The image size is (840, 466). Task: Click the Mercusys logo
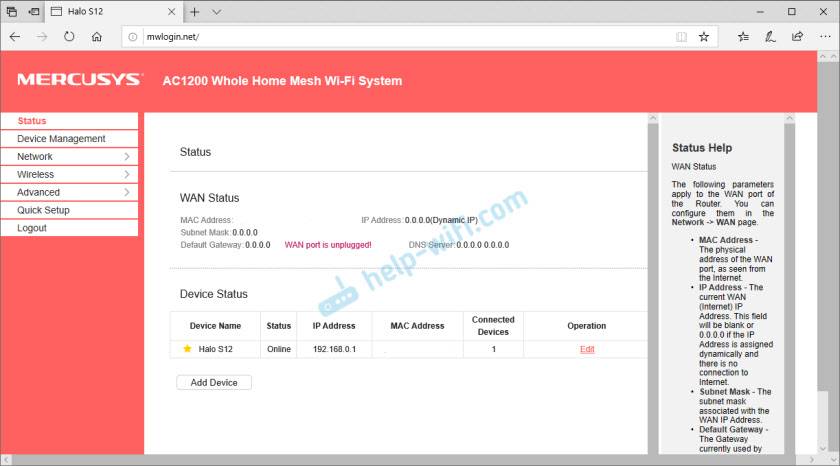coord(80,80)
